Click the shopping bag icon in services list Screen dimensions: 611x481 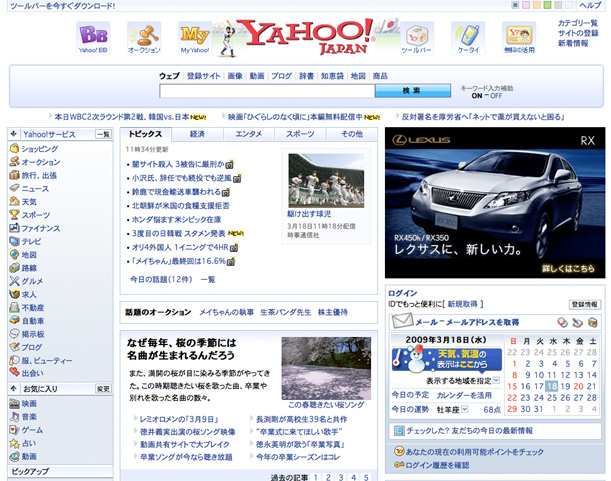pyautogui.click(x=14, y=149)
